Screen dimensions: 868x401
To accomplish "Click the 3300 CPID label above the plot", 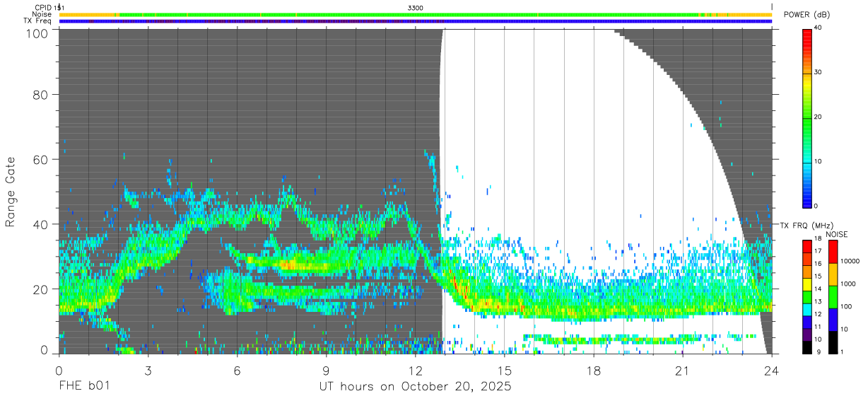I will pyautogui.click(x=416, y=7).
